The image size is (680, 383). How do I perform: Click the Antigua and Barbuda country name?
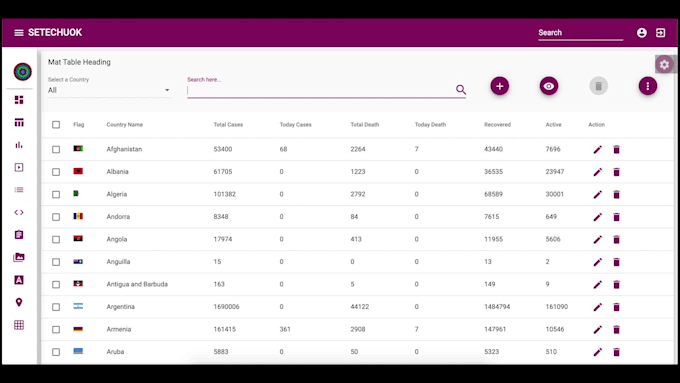coord(137,285)
